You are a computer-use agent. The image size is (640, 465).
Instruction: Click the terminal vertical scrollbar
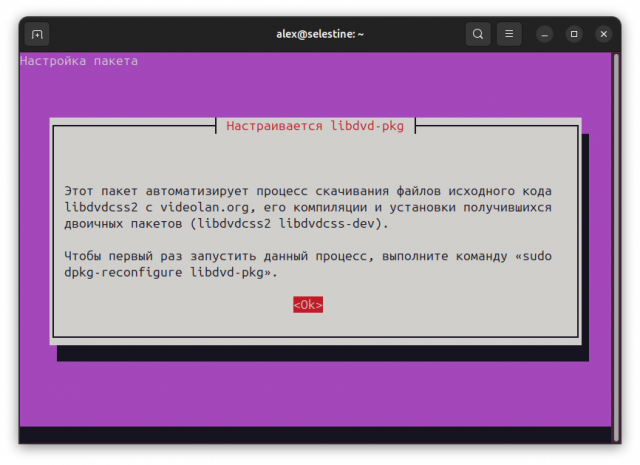click(x=616, y=247)
